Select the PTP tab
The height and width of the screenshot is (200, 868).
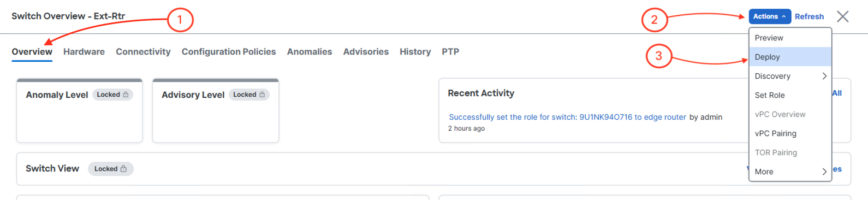pyautogui.click(x=450, y=52)
